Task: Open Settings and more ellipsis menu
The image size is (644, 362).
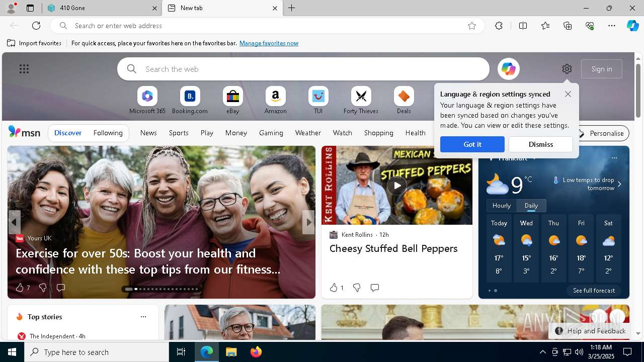Action: coord(612,26)
